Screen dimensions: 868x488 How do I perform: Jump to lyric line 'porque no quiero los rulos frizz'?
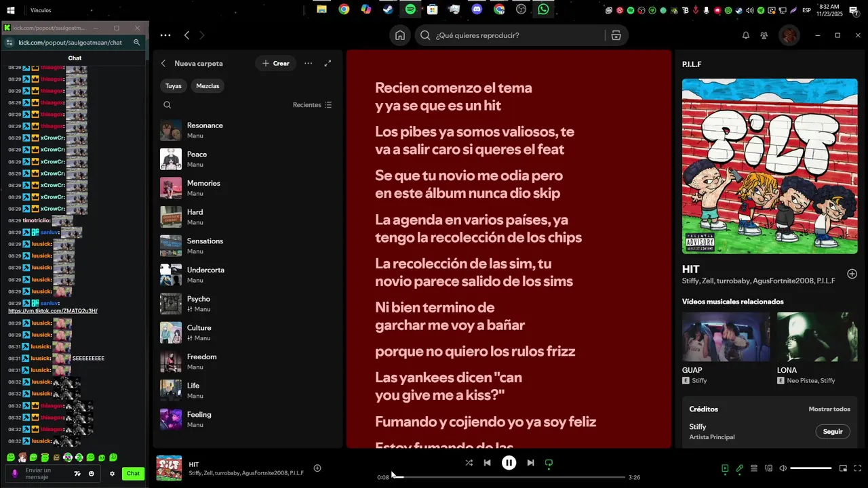click(475, 351)
